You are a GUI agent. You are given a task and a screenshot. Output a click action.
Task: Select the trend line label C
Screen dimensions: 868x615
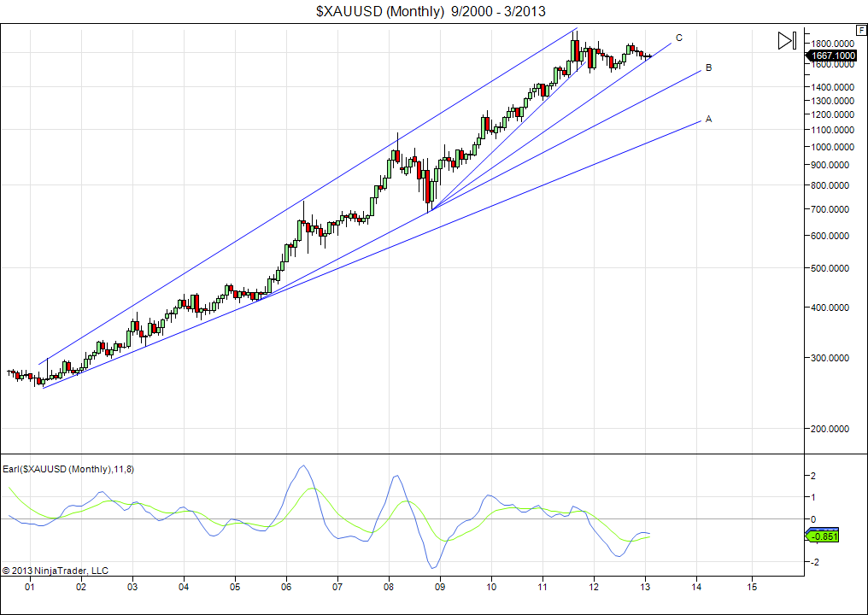click(x=679, y=38)
